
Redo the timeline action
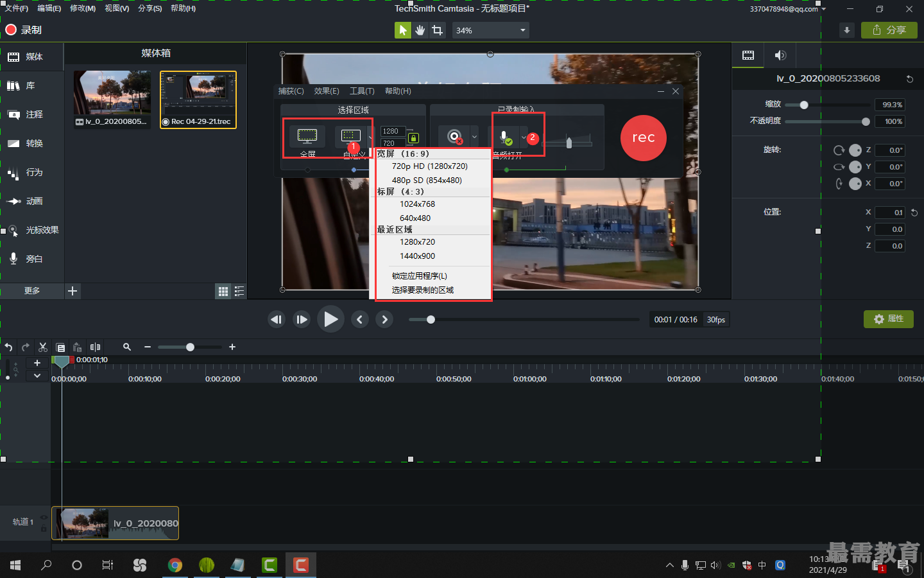tap(26, 347)
